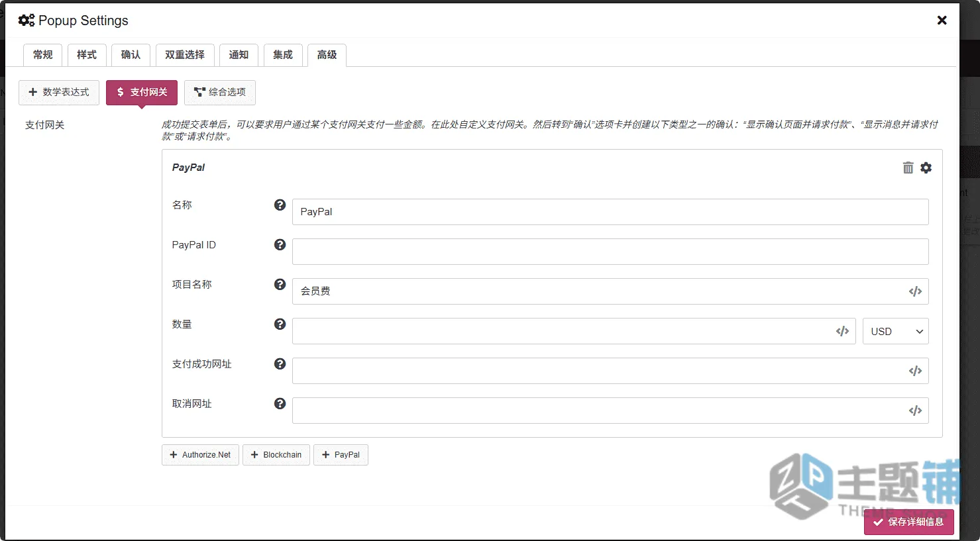Save details with 保存详细信息 button

pos(908,522)
